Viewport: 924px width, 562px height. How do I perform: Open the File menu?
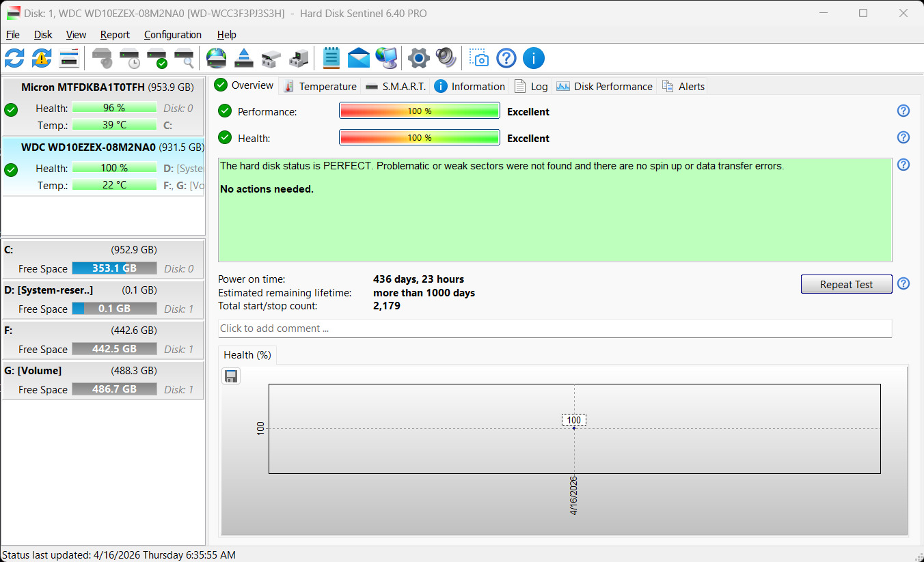pos(13,35)
